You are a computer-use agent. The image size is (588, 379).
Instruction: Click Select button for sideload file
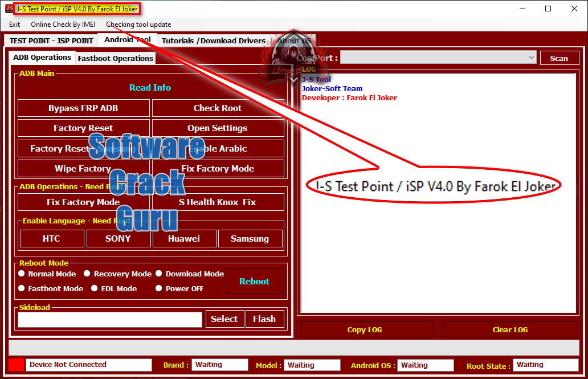tap(224, 319)
